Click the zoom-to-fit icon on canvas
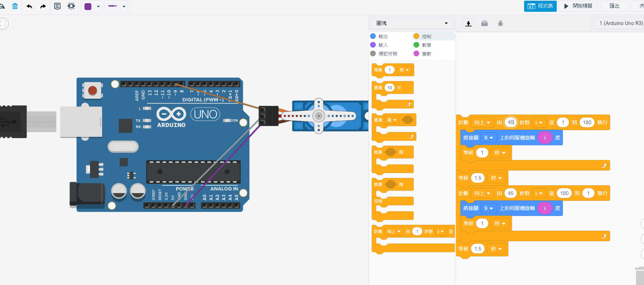Viewport: 644px width, 285px height. [3, 24]
